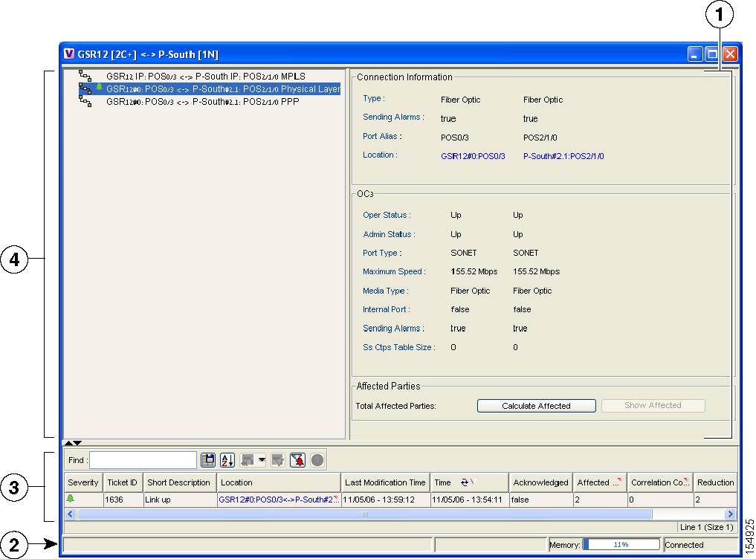
Task: Expand the ticket pane using the up arrow
Action: 69,444
